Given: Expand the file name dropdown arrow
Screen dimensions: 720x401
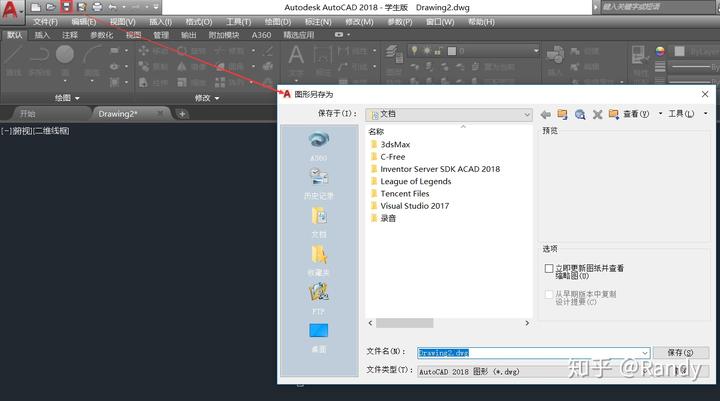Looking at the screenshot, I should tap(645, 353).
